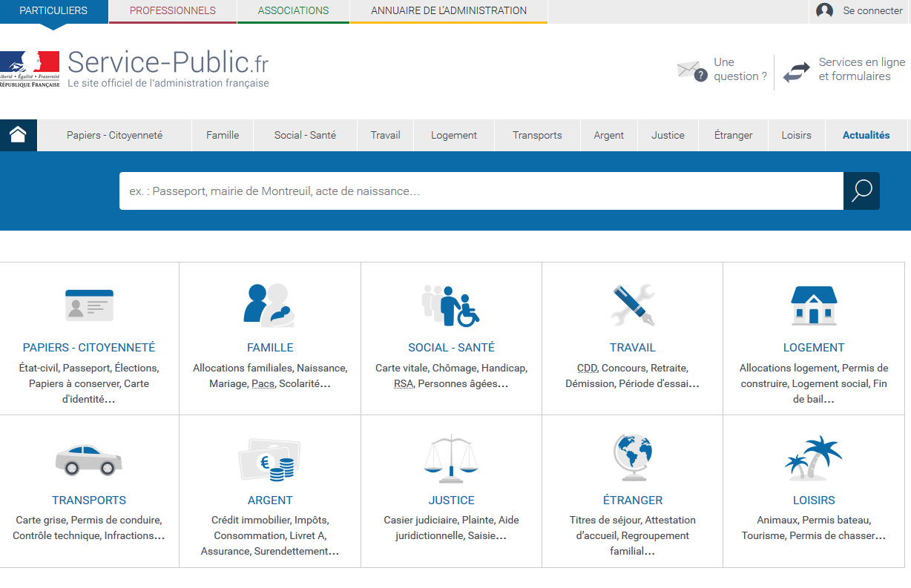Click text 'Crédit immobilier, Impôts'
The height and width of the screenshot is (588, 911).
tap(270, 535)
